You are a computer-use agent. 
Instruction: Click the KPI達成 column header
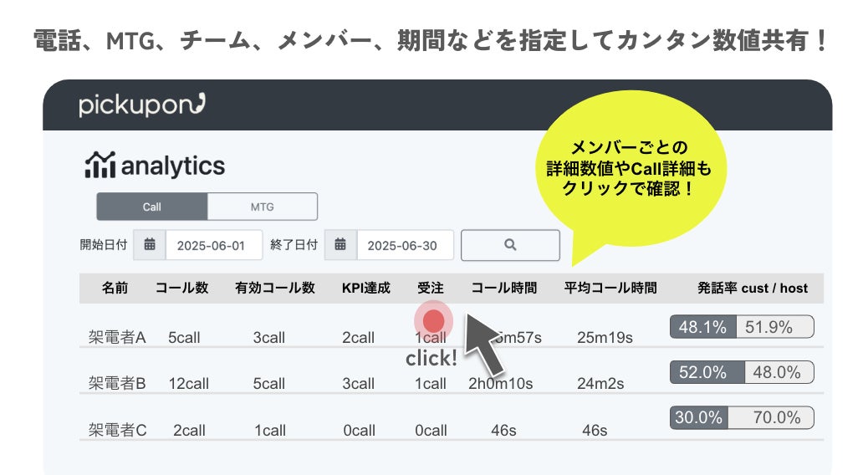[x=365, y=288]
